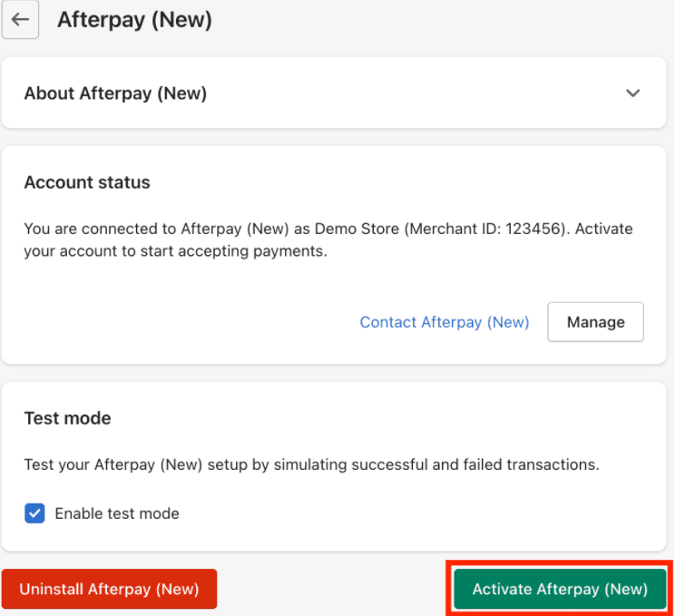Screen dimensions: 676x616
Task: Click Uninstall Afterpay (New) button
Action: point(109,589)
